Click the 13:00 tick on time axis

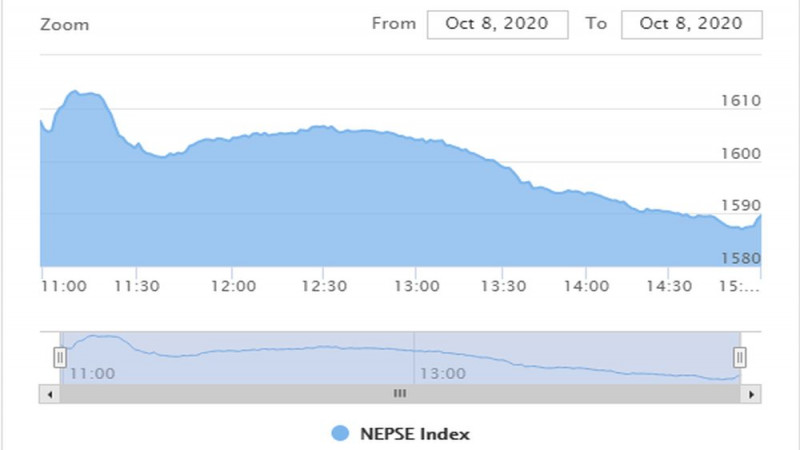click(x=416, y=286)
